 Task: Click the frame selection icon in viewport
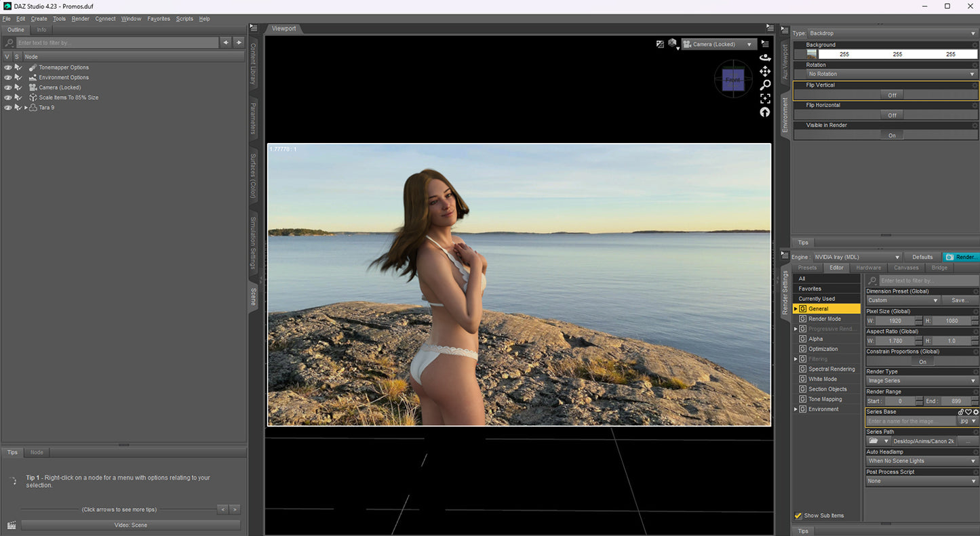coord(765,98)
